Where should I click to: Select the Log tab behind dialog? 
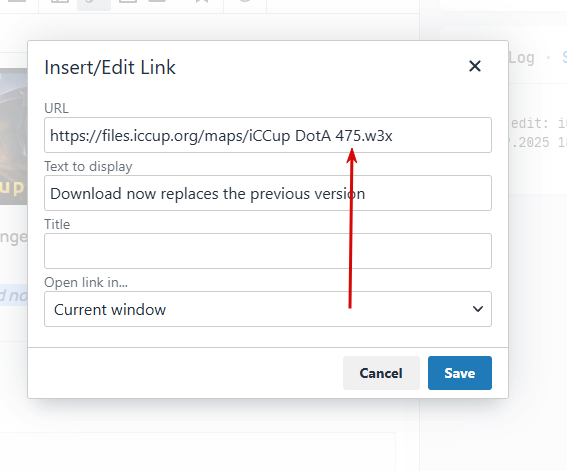click(x=521, y=58)
